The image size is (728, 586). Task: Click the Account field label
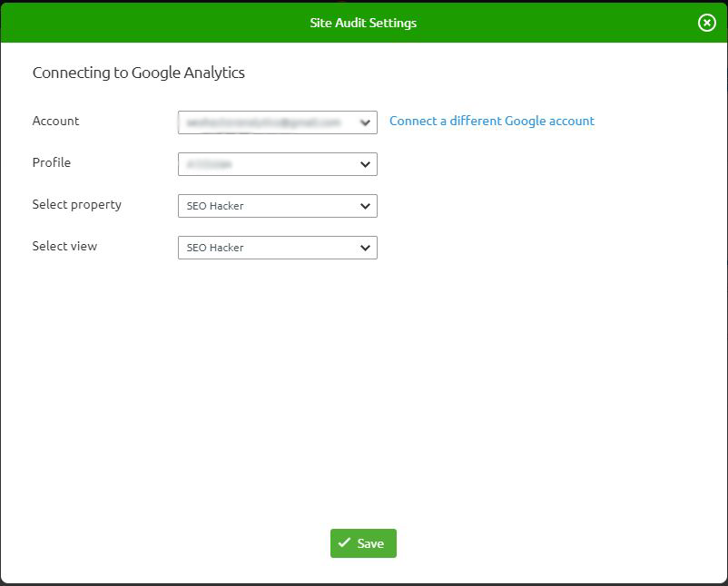[55, 121]
